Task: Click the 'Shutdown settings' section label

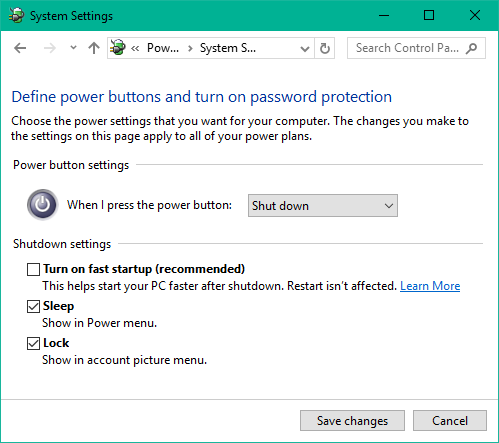Action: (62, 244)
